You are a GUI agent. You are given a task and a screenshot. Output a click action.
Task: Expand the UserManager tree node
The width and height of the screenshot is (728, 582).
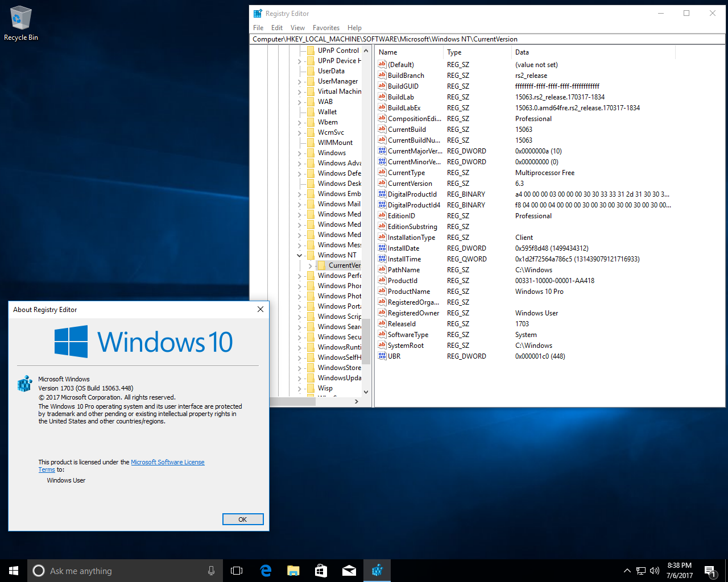click(x=300, y=81)
